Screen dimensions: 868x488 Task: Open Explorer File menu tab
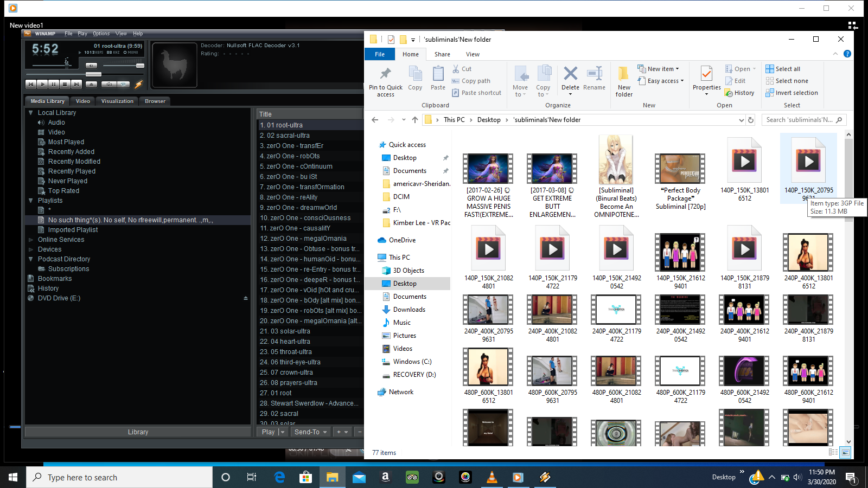point(380,54)
